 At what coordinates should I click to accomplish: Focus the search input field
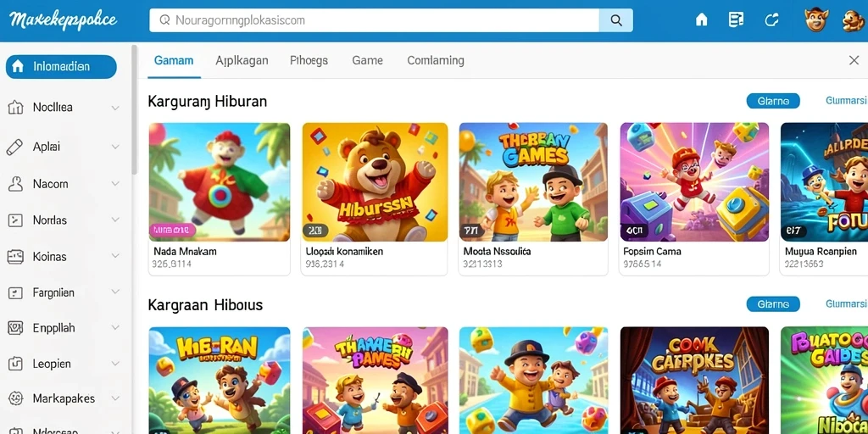(375, 20)
